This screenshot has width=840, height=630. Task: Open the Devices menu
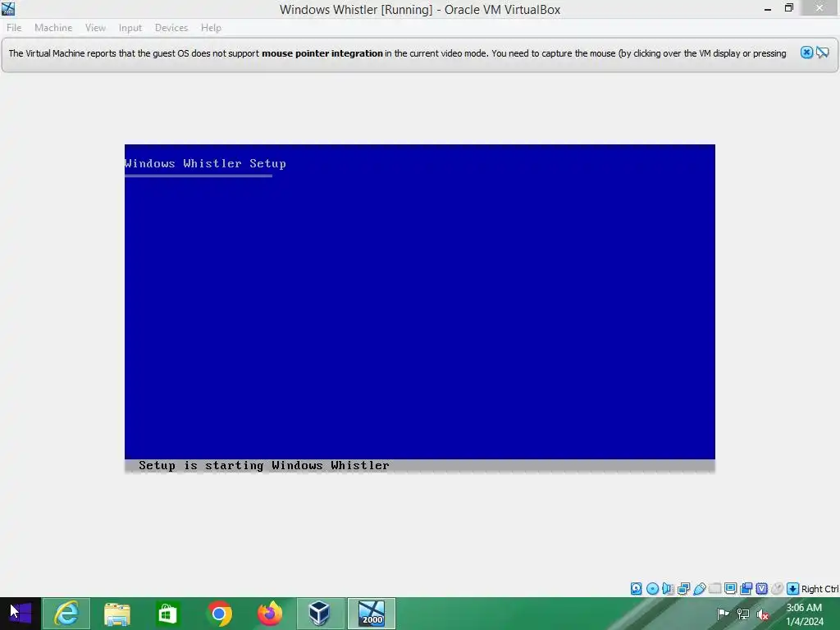171,28
